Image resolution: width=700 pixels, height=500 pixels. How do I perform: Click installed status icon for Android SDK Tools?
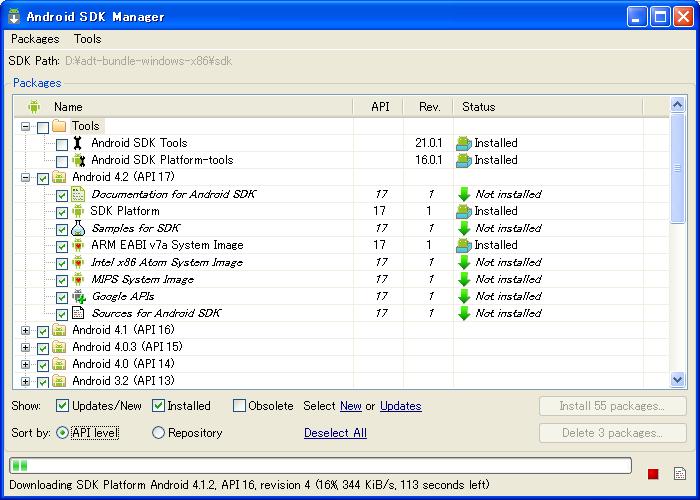pos(464,143)
